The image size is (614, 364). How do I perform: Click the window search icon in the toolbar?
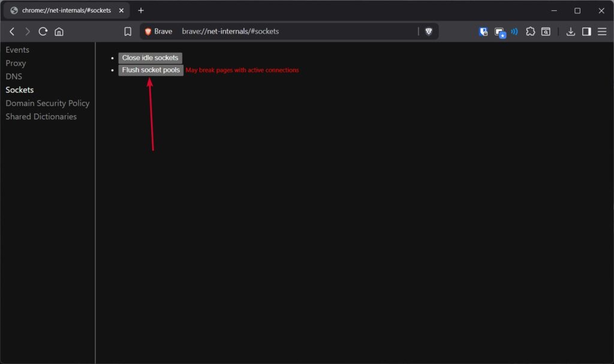coord(546,31)
